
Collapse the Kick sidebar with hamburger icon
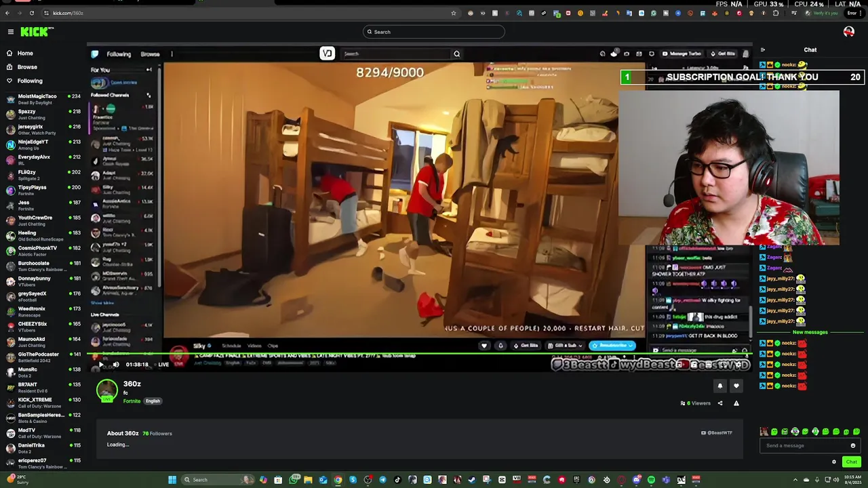click(x=10, y=32)
